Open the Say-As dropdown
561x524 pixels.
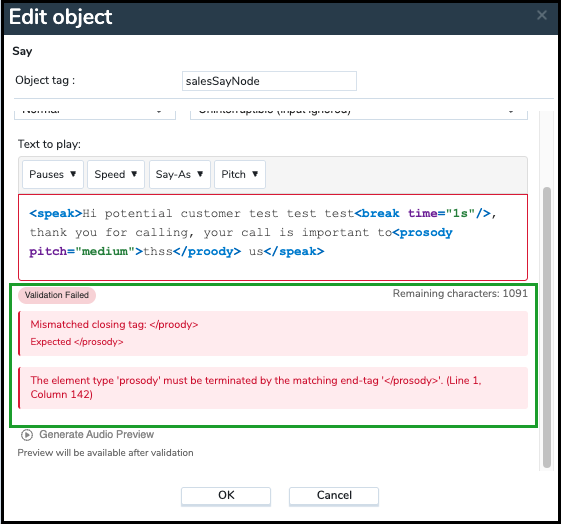point(180,174)
